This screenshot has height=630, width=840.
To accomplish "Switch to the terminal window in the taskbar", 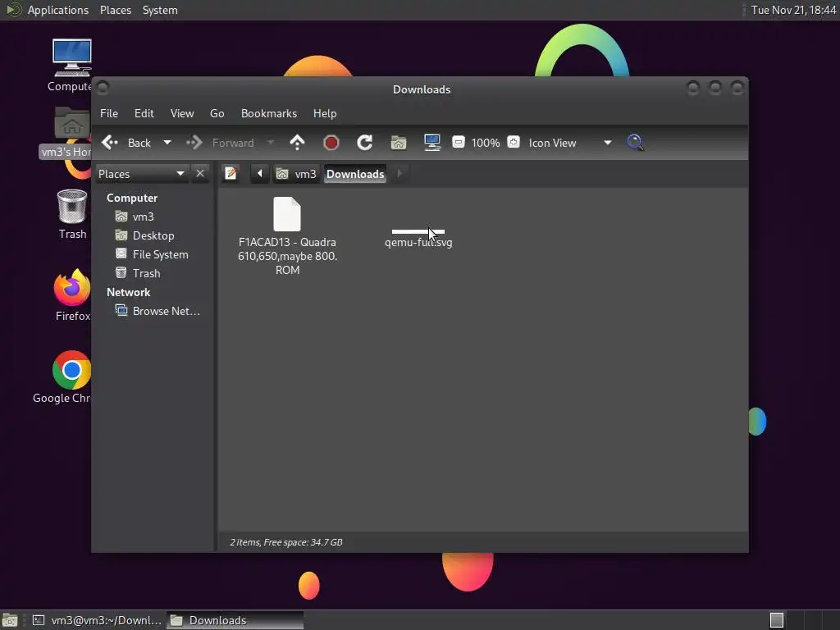I will 97,620.
